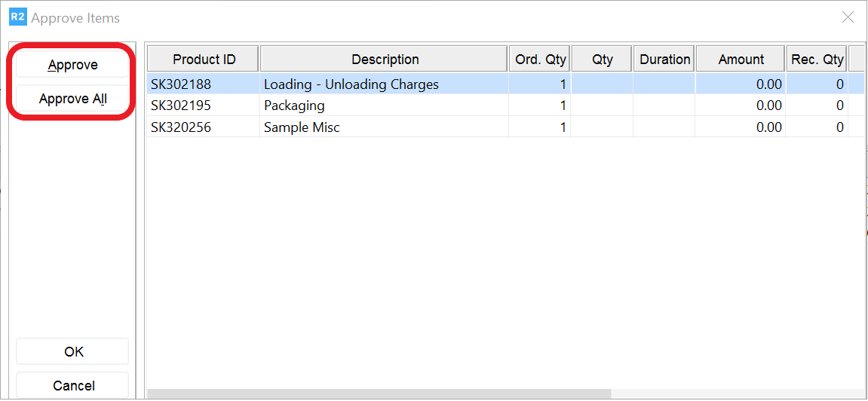Click the Duration column header
Image resolution: width=868 pixels, height=401 pixels.
[664, 60]
